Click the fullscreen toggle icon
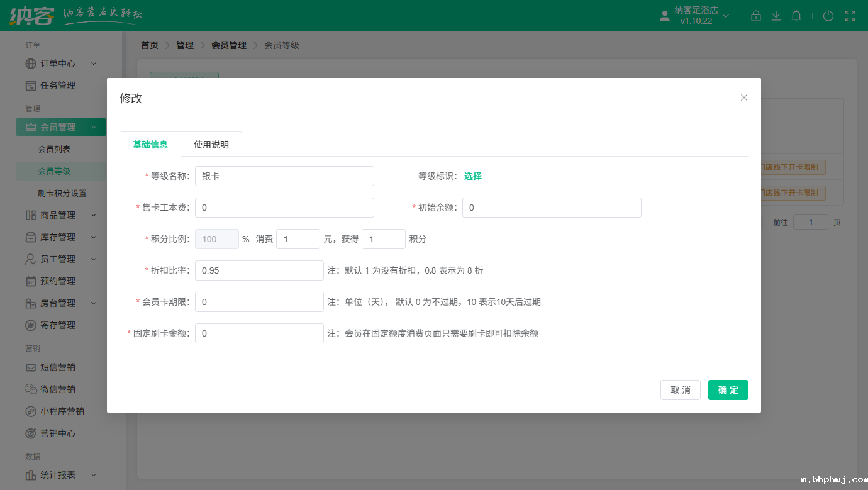This screenshot has width=868, height=490. 850,16
